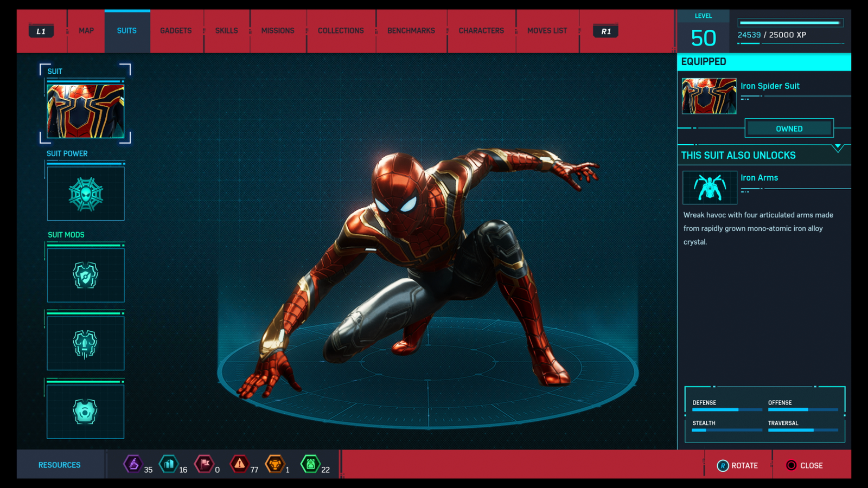The height and width of the screenshot is (488, 868).
Task: Click the pink Base Token flag icon
Action: [204, 464]
